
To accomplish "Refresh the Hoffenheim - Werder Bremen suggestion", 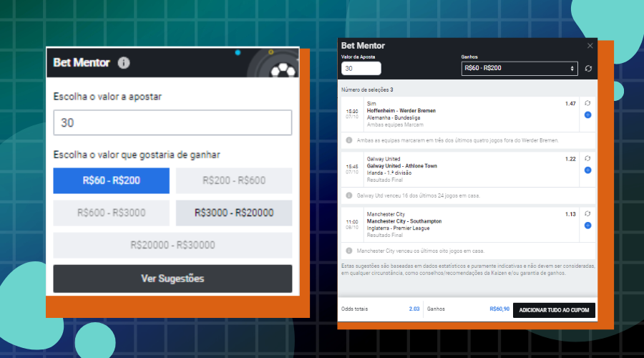I will 587,103.
